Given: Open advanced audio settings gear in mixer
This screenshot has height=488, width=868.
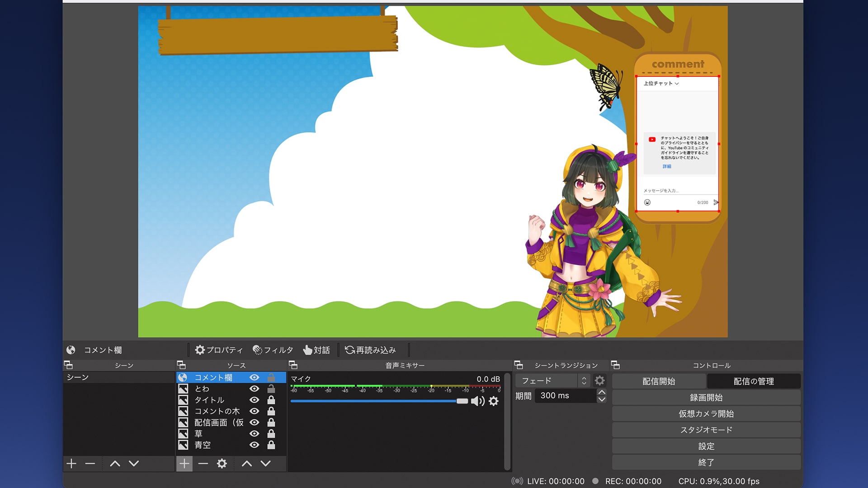Looking at the screenshot, I should (x=494, y=401).
